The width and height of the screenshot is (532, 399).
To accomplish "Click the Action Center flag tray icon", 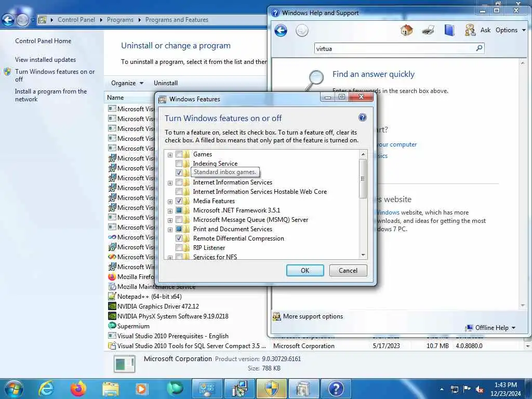I will (467, 389).
